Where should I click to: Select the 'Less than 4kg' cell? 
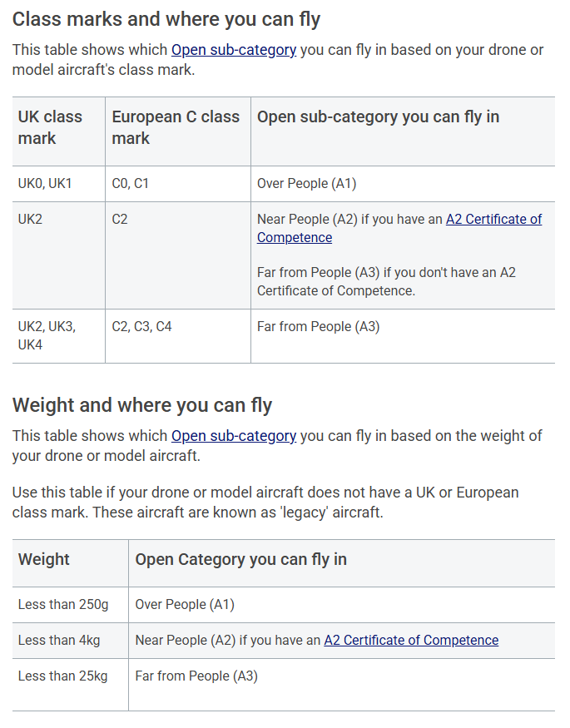pyautogui.click(x=58, y=641)
